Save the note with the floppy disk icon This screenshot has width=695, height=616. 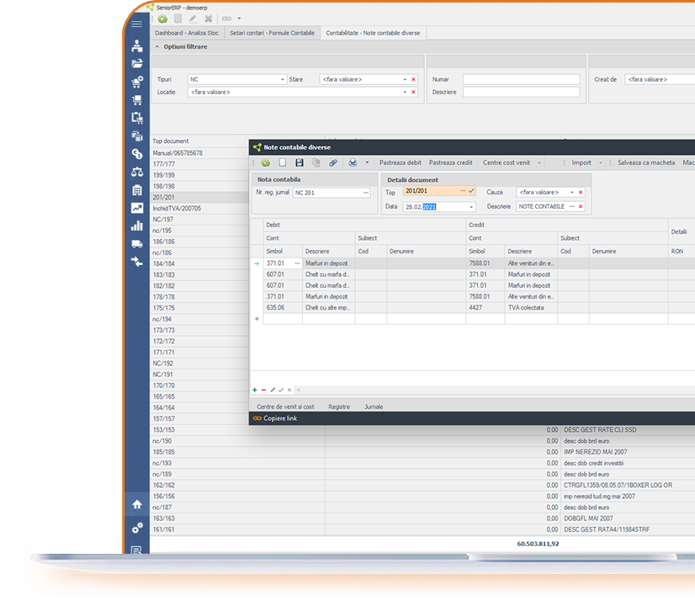click(299, 162)
